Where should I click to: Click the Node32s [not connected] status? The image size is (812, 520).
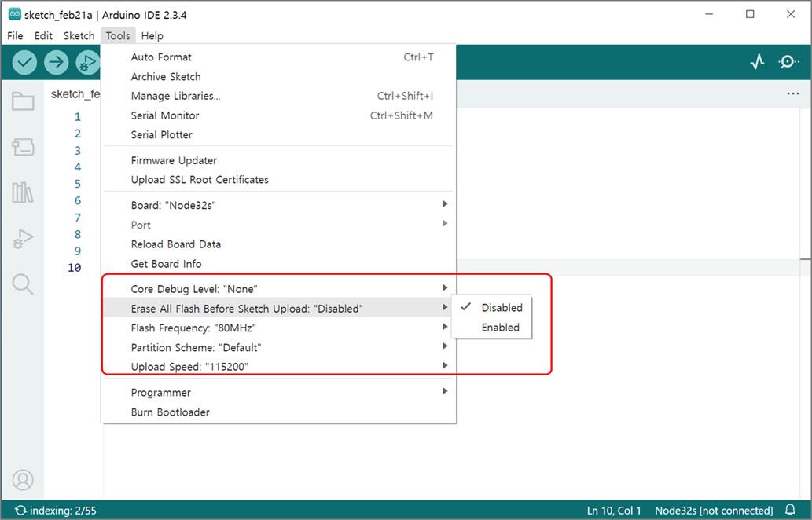click(x=714, y=510)
